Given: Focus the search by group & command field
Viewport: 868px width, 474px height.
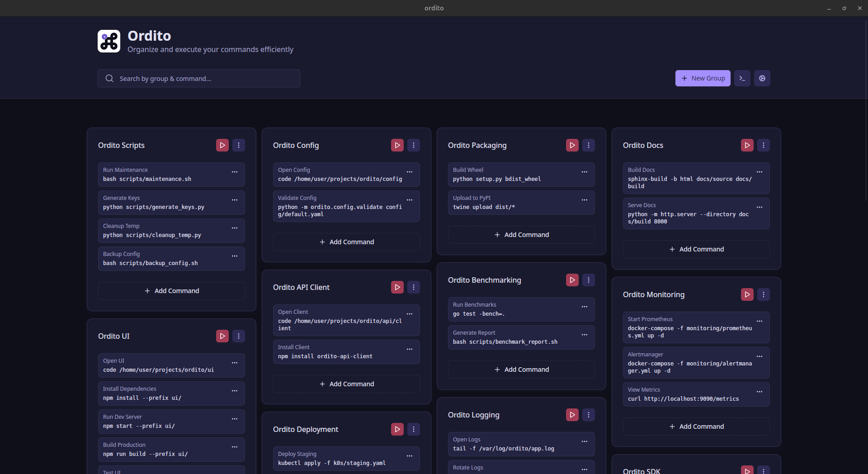Looking at the screenshot, I should (199, 78).
